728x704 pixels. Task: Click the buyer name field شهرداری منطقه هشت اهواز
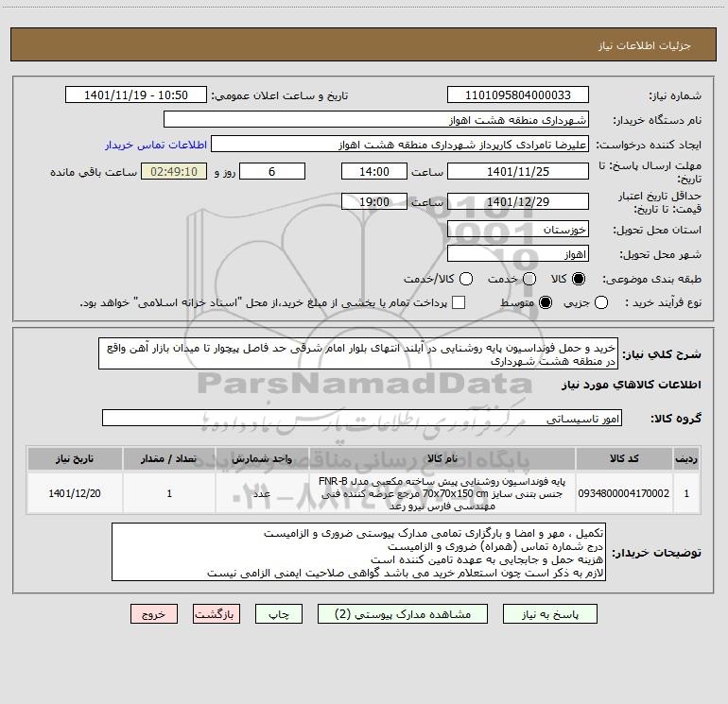[376, 119]
